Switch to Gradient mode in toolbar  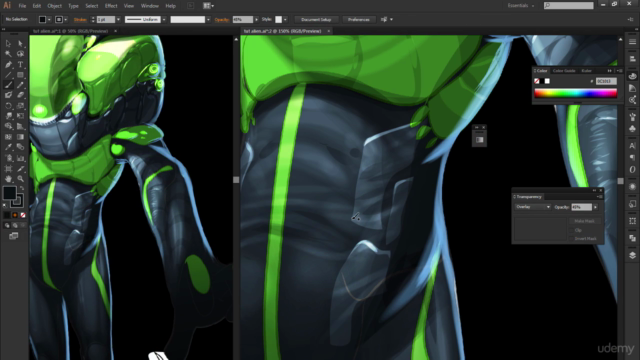(15, 215)
